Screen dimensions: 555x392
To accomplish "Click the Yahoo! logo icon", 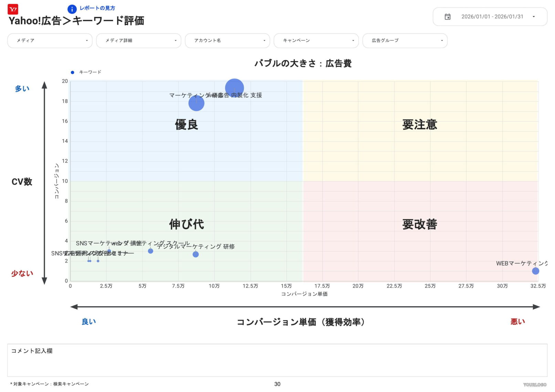I will pos(13,9).
